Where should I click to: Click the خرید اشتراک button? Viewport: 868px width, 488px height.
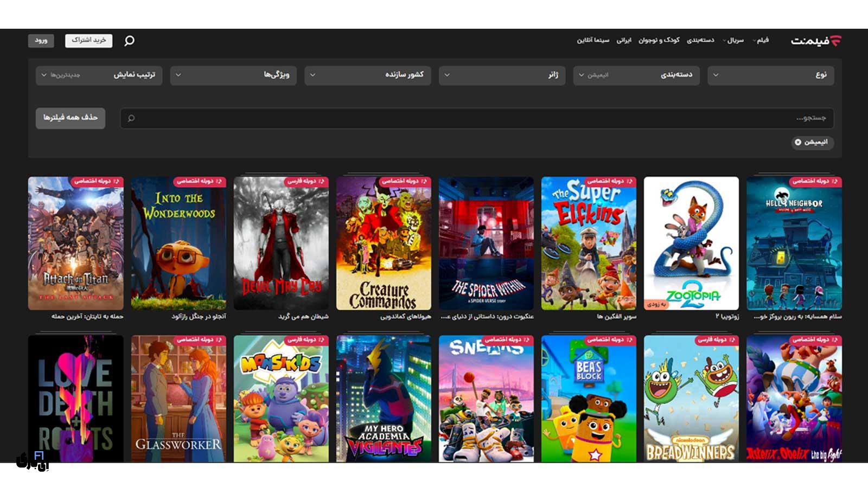pos(88,41)
